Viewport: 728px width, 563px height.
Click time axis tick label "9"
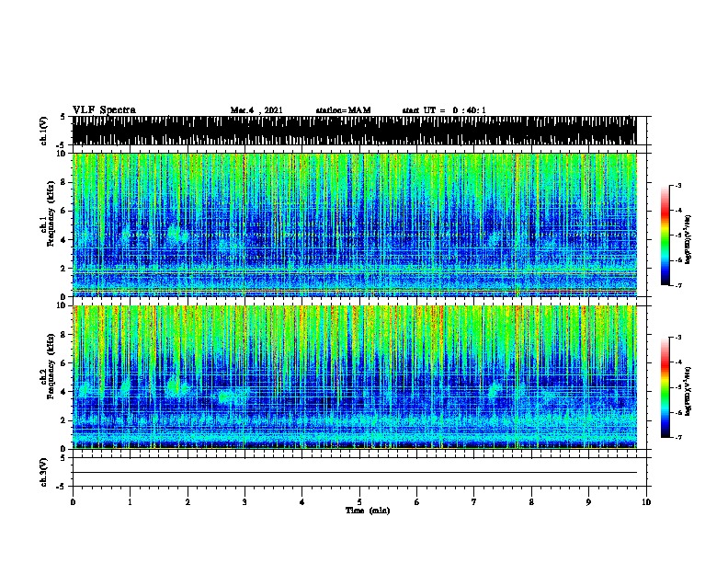588,501
